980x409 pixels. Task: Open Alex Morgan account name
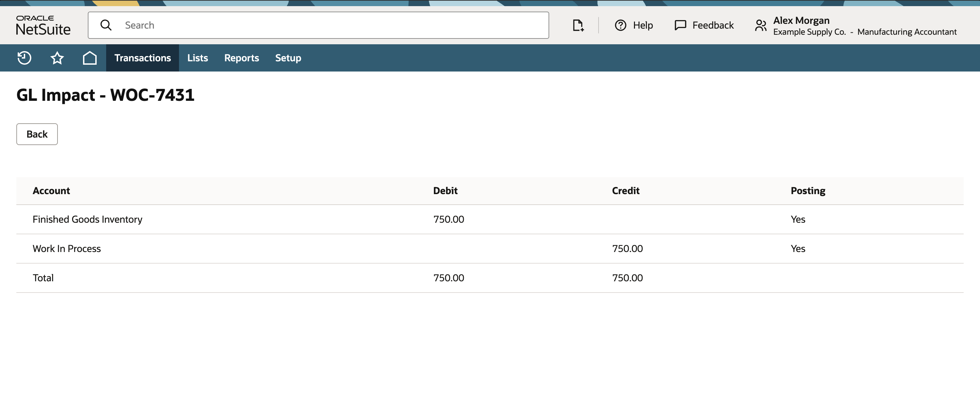pyautogui.click(x=801, y=20)
